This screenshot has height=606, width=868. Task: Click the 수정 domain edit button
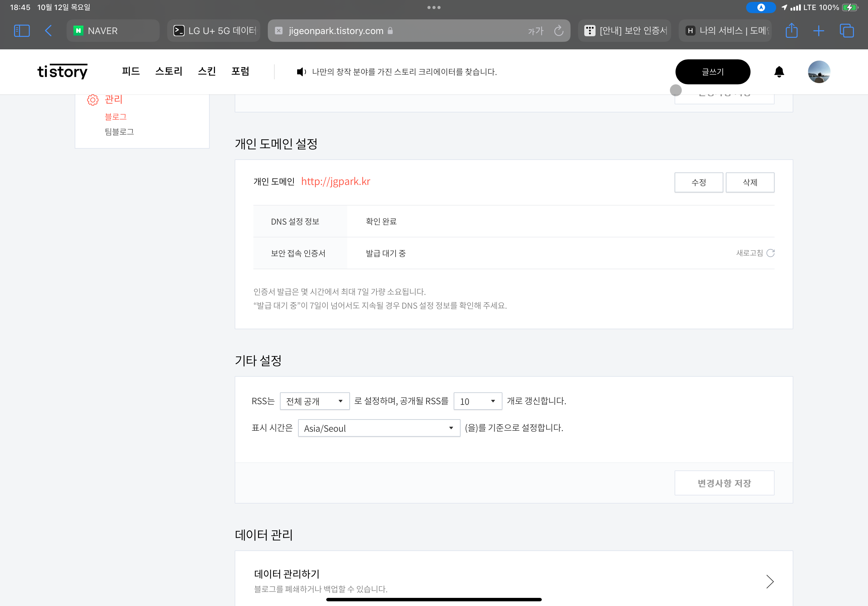pyautogui.click(x=698, y=182)
